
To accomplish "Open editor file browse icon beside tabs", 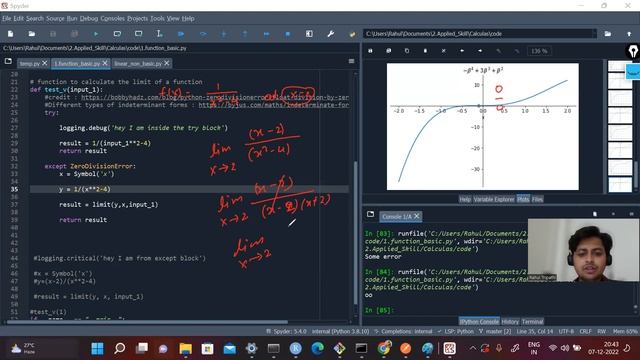I will pyautogui.click(x=8, y=62).
